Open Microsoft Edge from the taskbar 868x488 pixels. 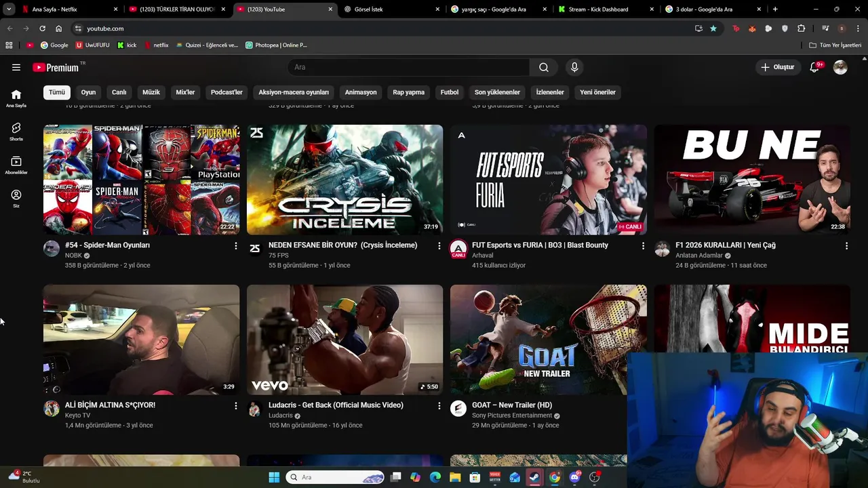(435, 477)
